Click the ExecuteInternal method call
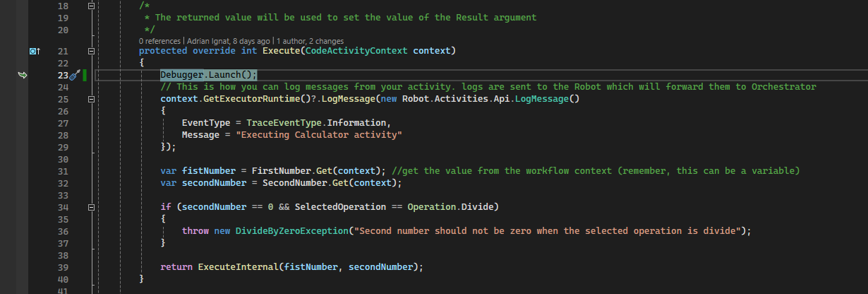868x294 pixels. pos(238,266)
